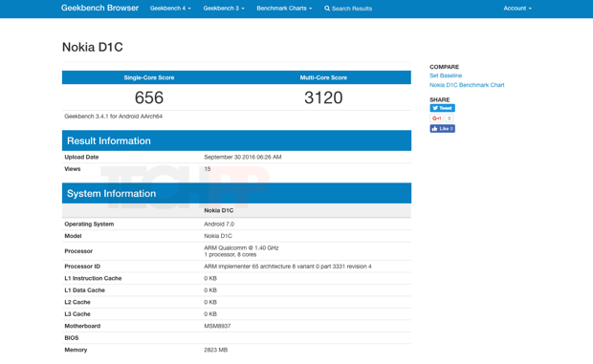Open the Geekbench 3 dropdown menu
This screenshot has height=364, width=593.
click(224, 9)
